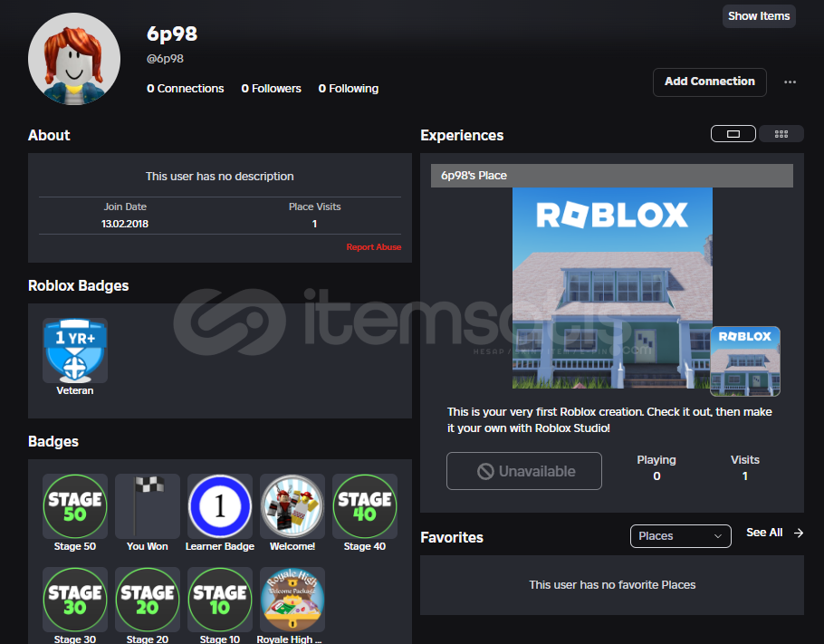Click the Veteran badge label
824x644 pixels.
[x=75, y=390]
